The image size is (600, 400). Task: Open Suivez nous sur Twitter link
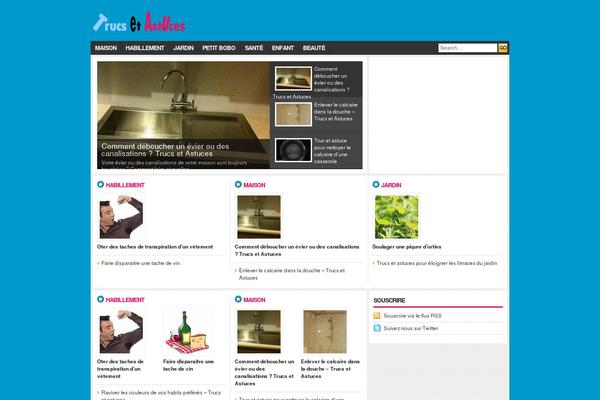coord(411,328)
